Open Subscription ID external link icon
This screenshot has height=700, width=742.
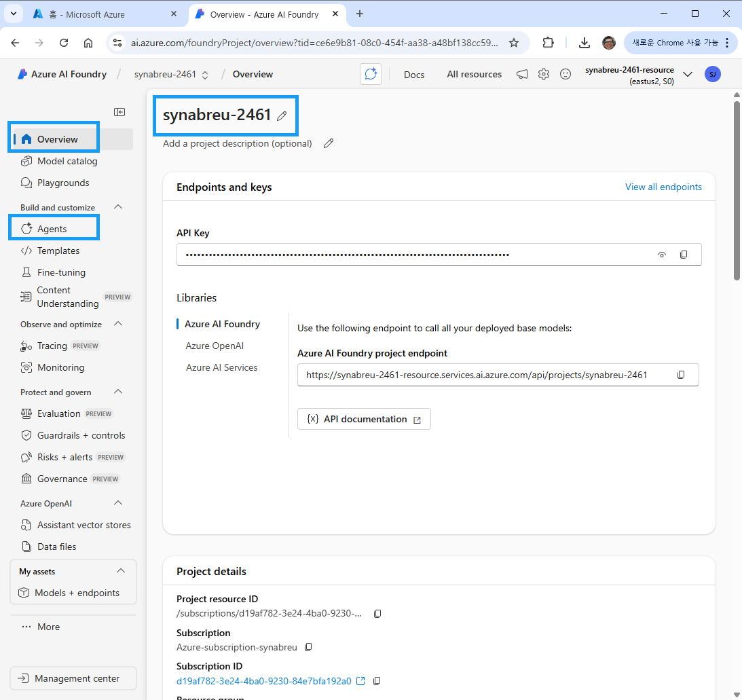tap(360, 681)
